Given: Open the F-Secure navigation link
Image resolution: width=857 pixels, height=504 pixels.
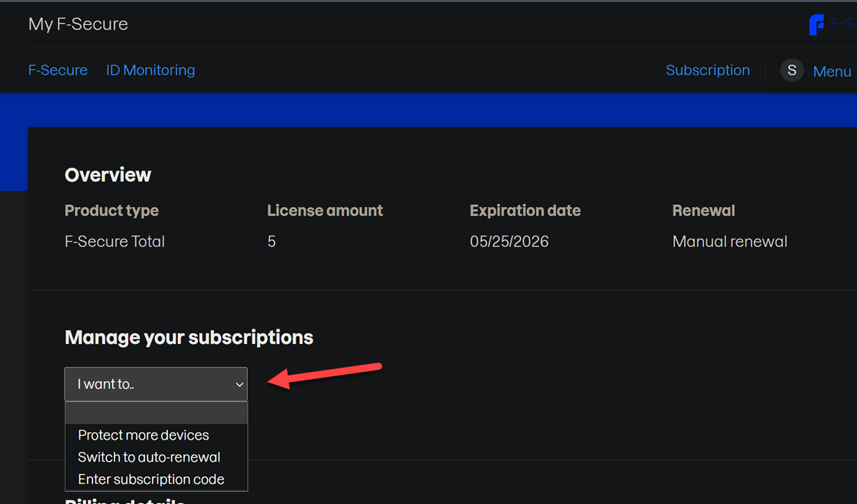Looking at the screenshot, I should [x=58, y=70].
